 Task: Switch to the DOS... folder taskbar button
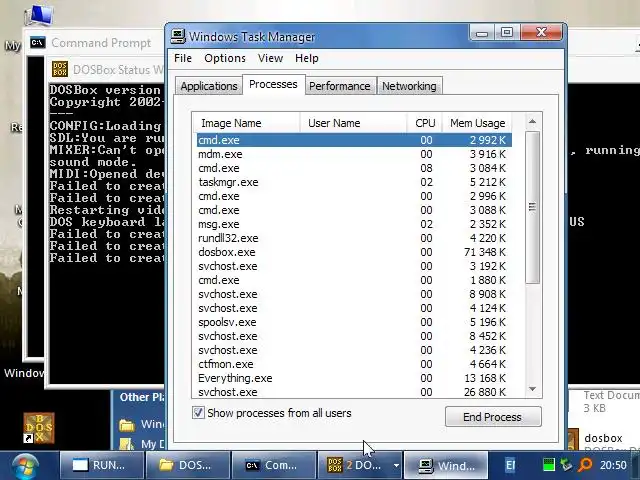coord(188,465)
